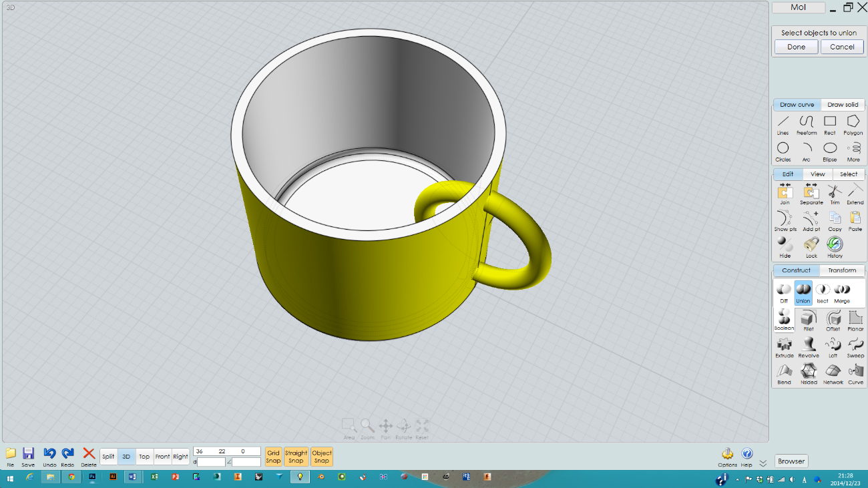868x488 pixels.
Task: Select the Blend tool
Action: click(x=785, y=374)
